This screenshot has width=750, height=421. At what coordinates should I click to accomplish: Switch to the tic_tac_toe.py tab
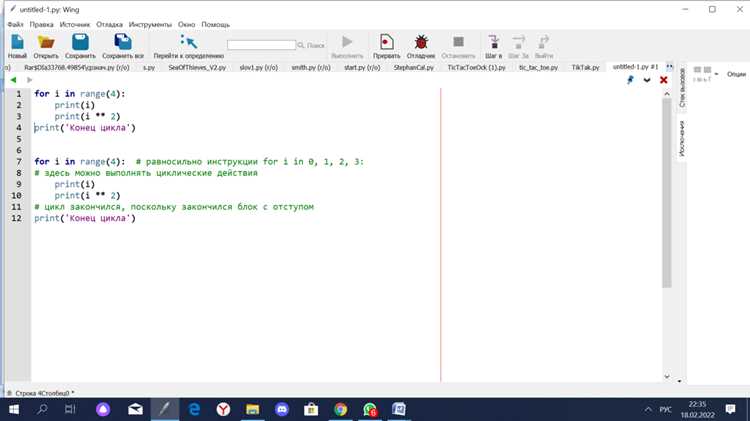(539, 67)
